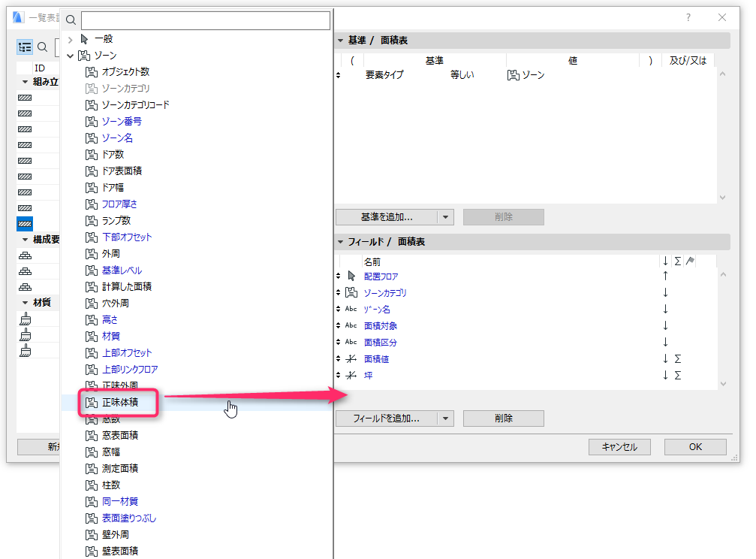Toggle sum sigma for 坪 field

point(678,375)
